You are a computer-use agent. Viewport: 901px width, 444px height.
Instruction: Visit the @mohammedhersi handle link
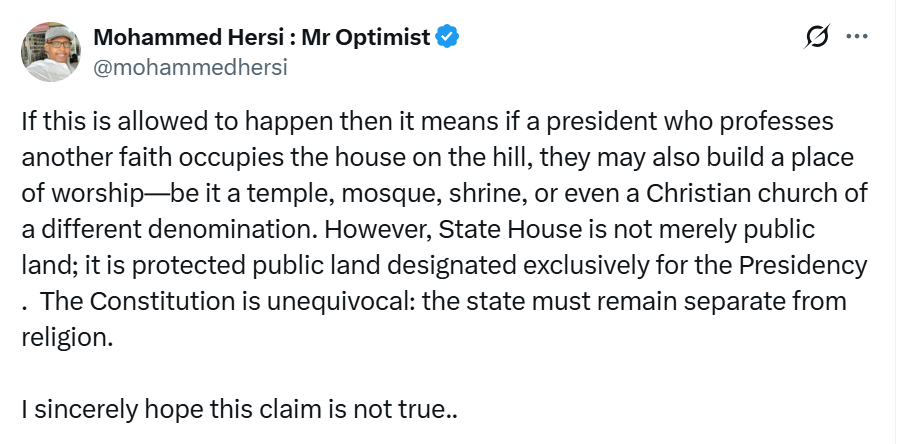190,68
